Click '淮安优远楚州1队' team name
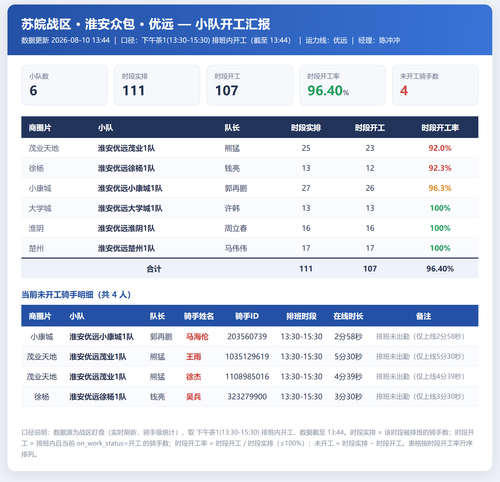500x482 pixels. (x=126, y=248)
